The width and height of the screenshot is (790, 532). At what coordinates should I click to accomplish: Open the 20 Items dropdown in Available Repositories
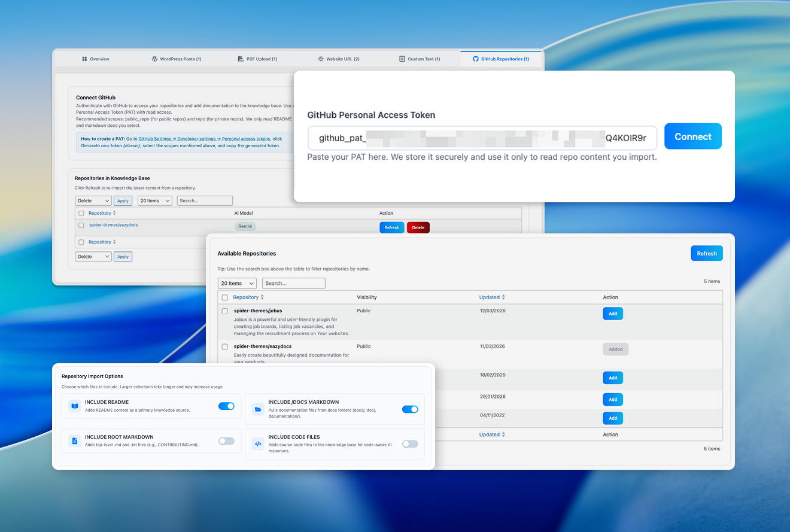pos(237,284)
